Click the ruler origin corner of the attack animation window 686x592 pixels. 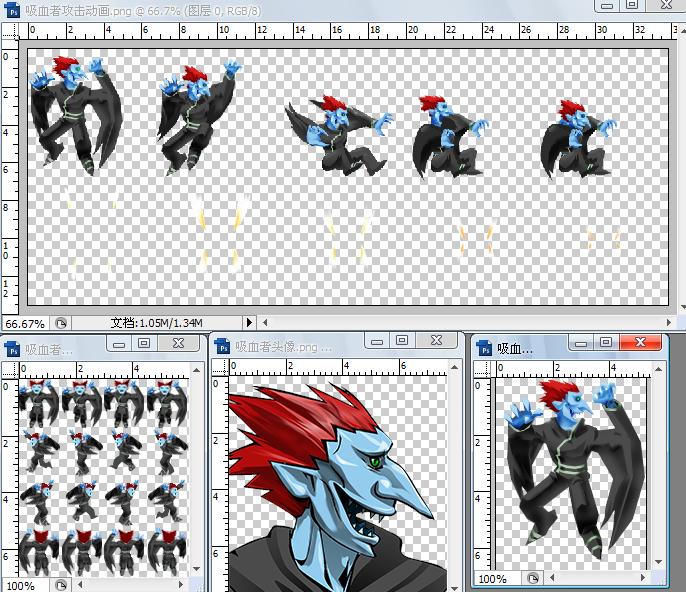point(10,32)
